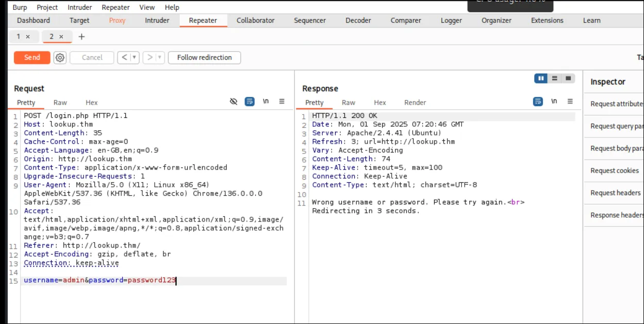This screenshot has width=644, height=324.
Task: Expand Request attributes in Inspector
Action: 614,104
